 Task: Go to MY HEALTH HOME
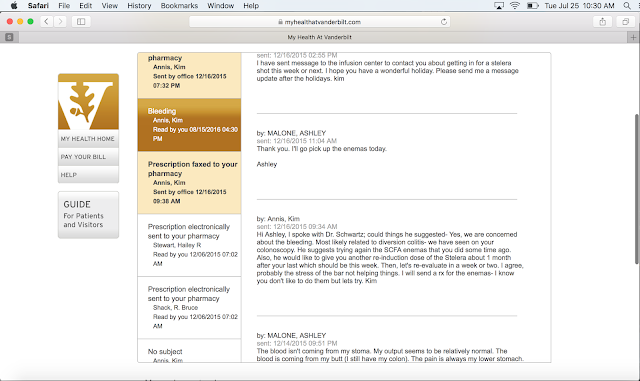coord(88,139)
